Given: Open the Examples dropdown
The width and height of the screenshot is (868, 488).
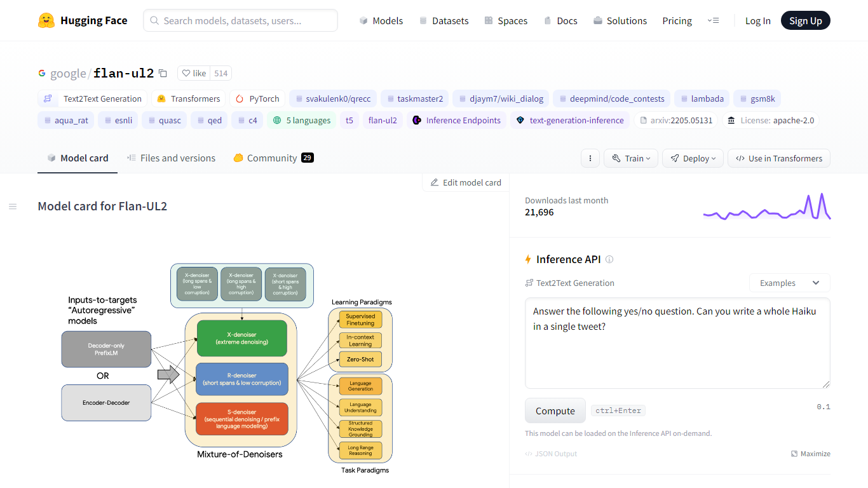Looking at the screenshot, I should 789,283.
